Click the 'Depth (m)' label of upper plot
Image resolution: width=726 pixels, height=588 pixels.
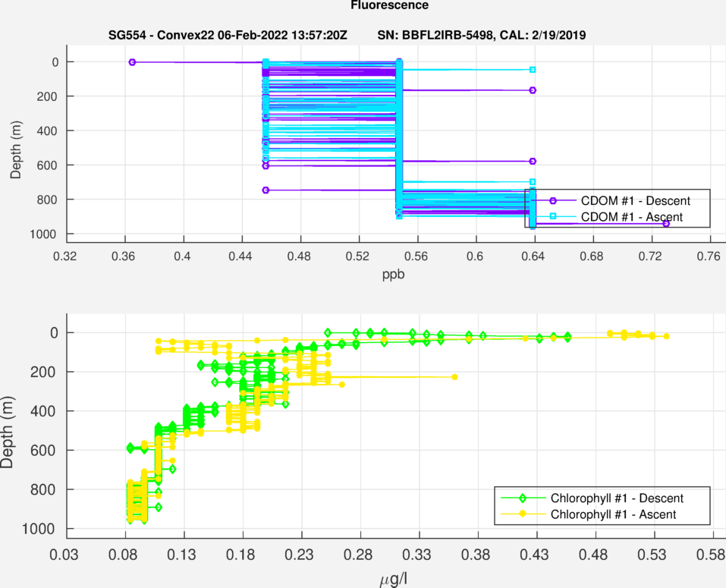point(16,148)
